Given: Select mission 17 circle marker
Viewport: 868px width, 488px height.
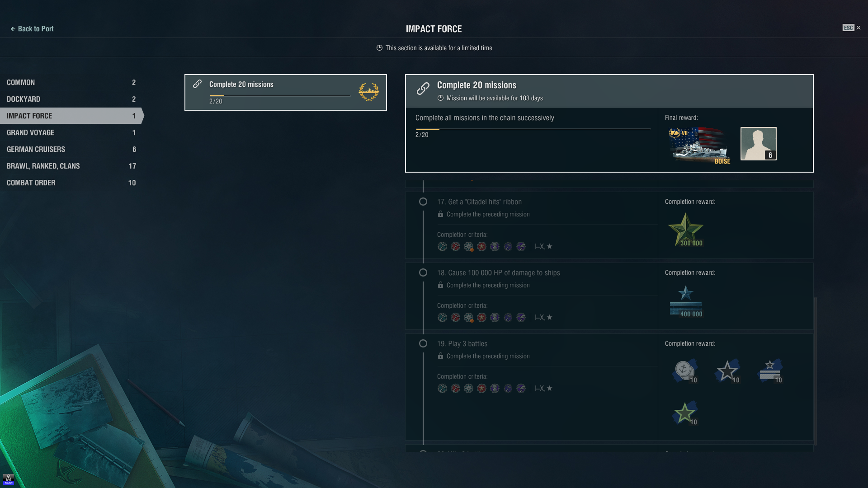Looking at the screenshot, I should [423, 202].
